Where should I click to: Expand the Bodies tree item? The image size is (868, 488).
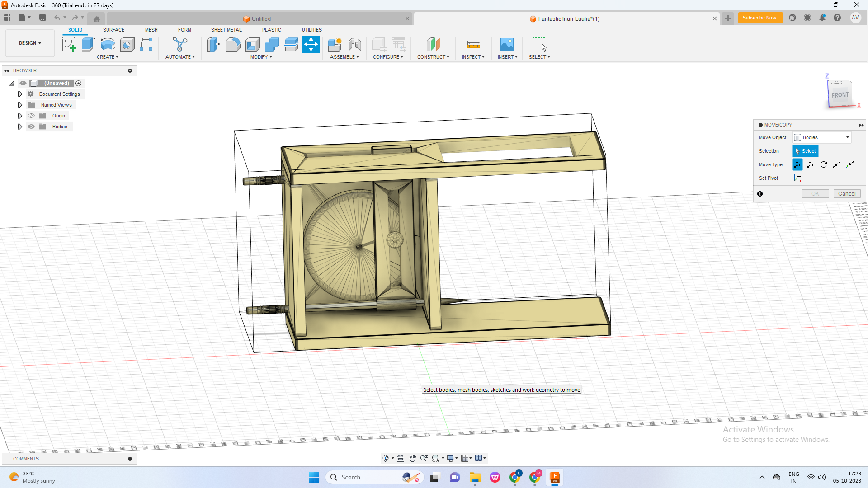(x=20, y=127)
